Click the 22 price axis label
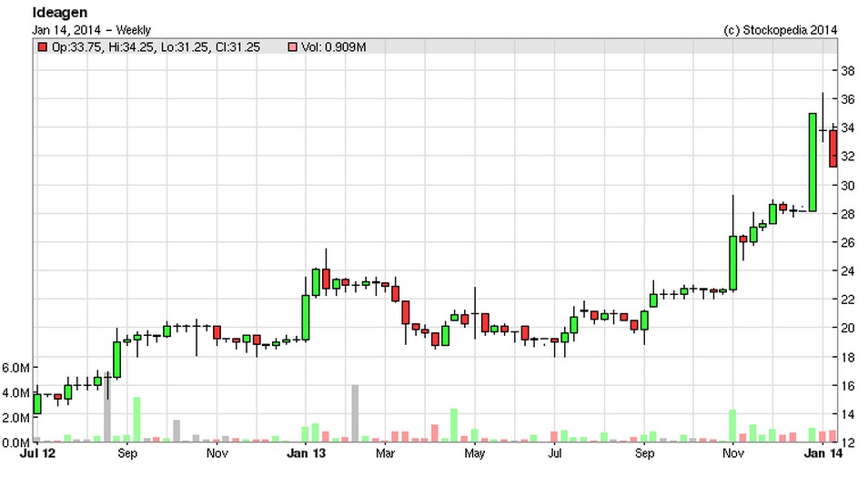The image size is (868, 478). [x=847, y=300]
